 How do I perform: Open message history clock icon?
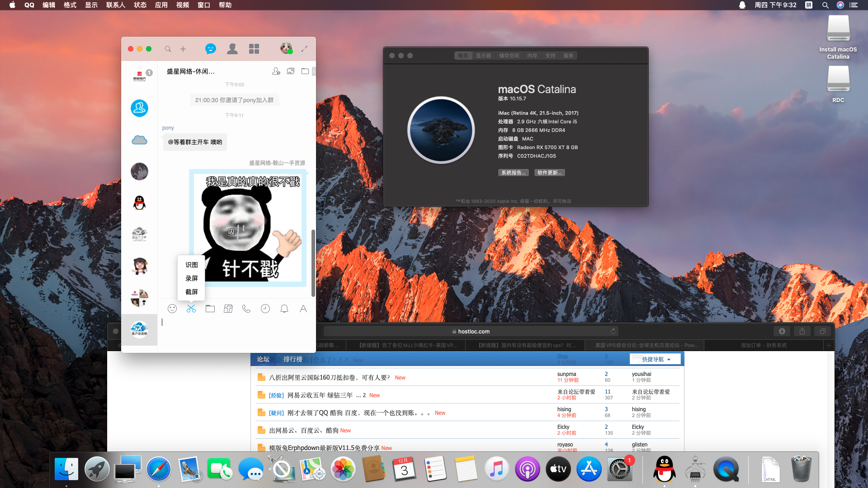point(265,309)
